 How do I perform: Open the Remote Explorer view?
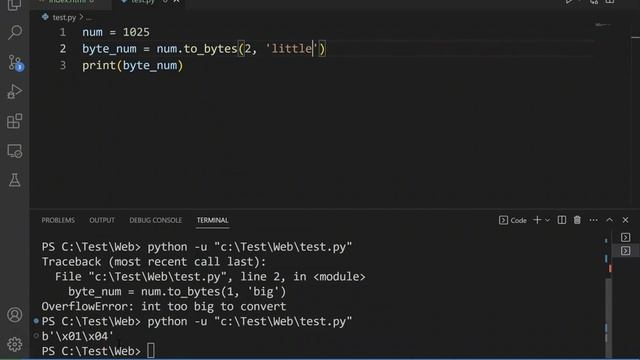tap(15, 151)
